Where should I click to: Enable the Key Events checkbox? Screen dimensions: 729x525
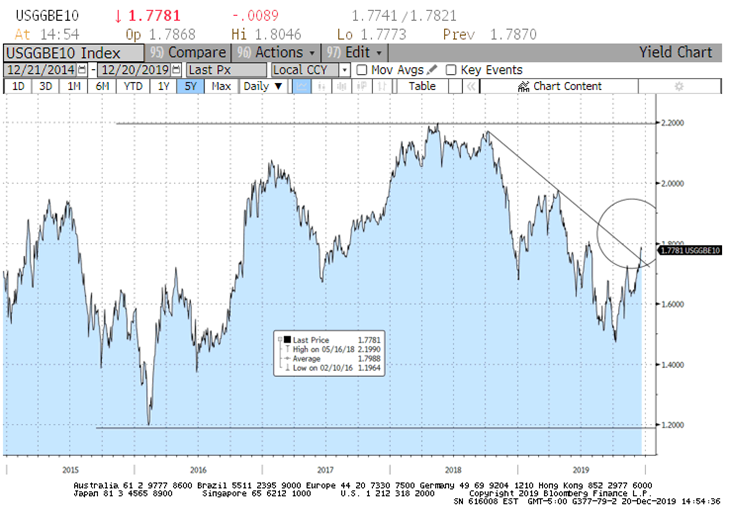click(451, 70)
